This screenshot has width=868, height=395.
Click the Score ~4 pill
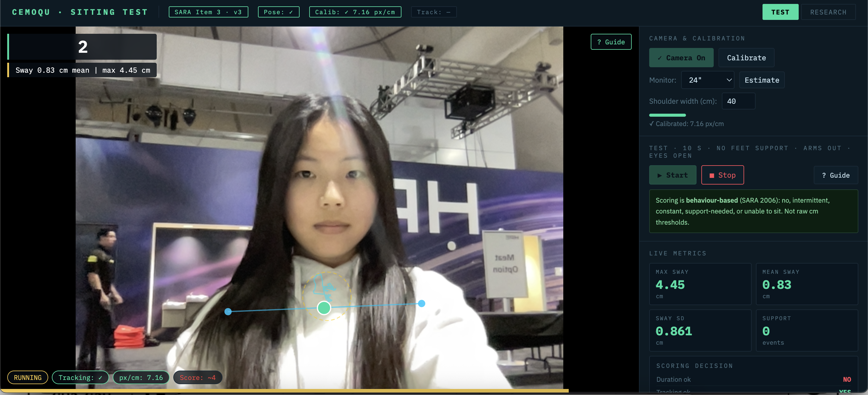coord(197,378)
